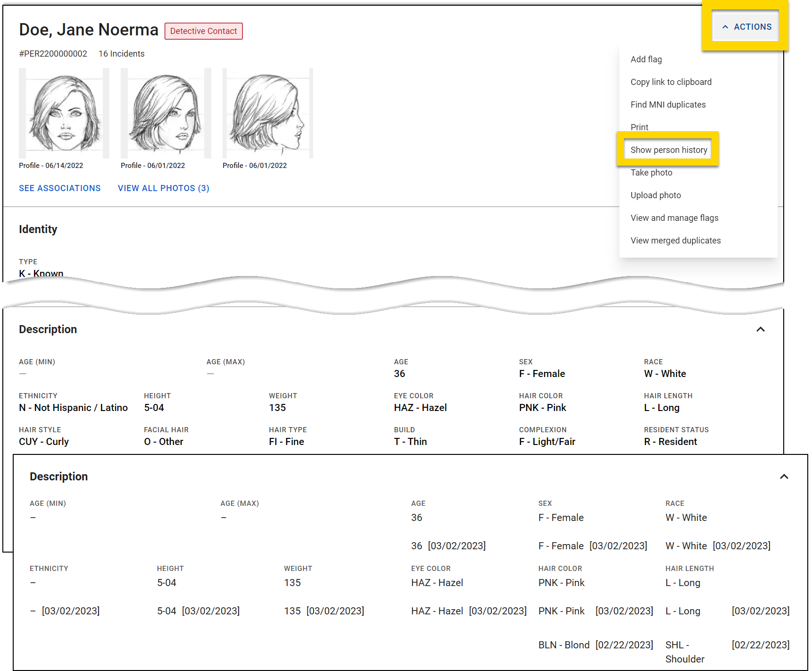The image size is (812, 671).
Task: Choose Print from the actions menu
Action: pyautogui.click(x=639, y=127)
